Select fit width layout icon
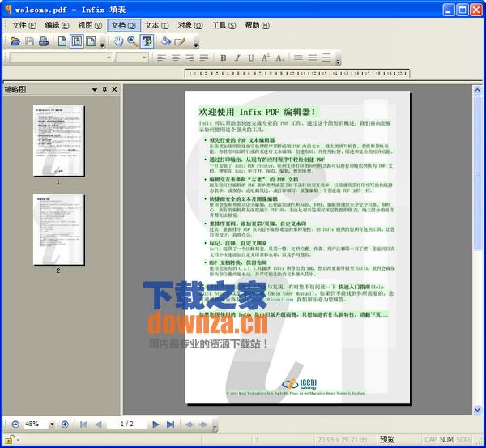The height and width of the screenshot is (448, 486). coord(91,41)
